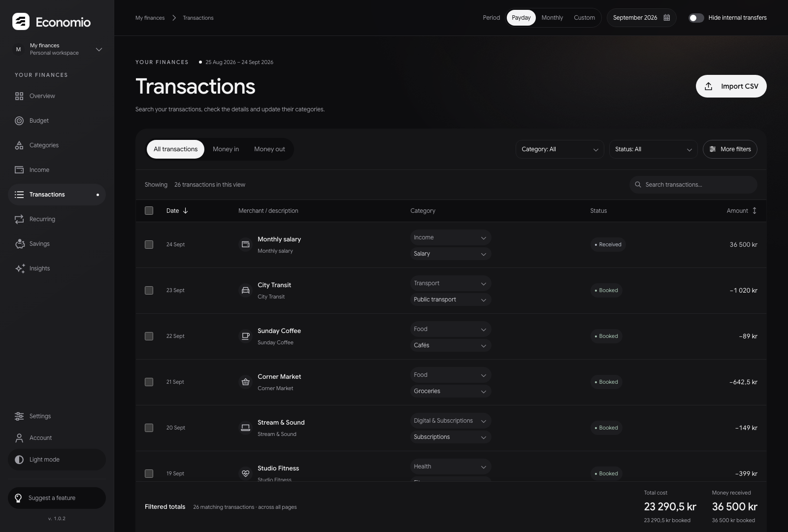Open Account using the person icon
Image resolution: width=788 pixels, height=532 pixels.
[x=19, y=438]
